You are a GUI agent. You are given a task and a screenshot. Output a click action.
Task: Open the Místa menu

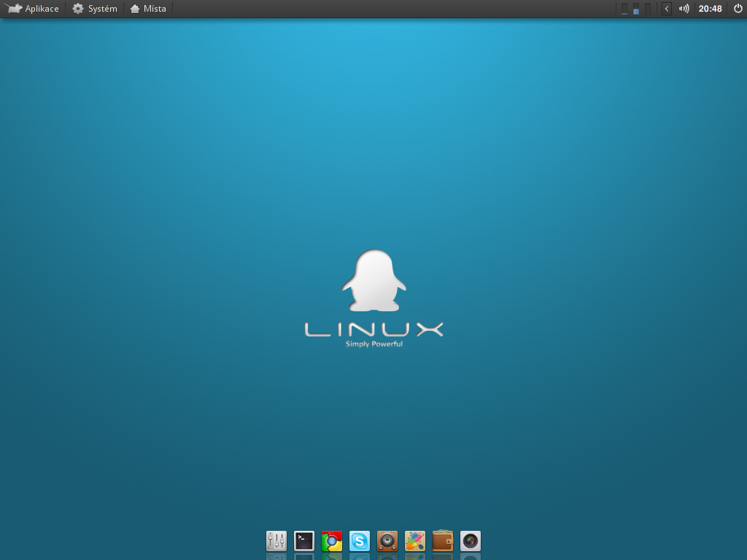[148, 9]
